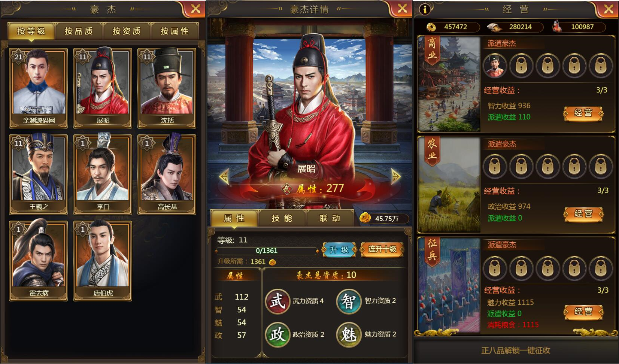Select hero card 李白
The width and height of the screenshot is (619, 364).
103,175
